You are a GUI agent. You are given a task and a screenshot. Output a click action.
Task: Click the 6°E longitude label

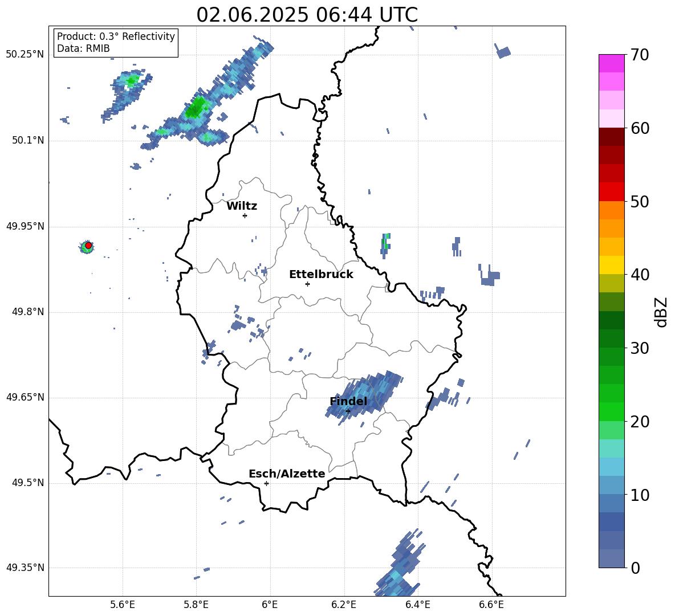point(270,605)
